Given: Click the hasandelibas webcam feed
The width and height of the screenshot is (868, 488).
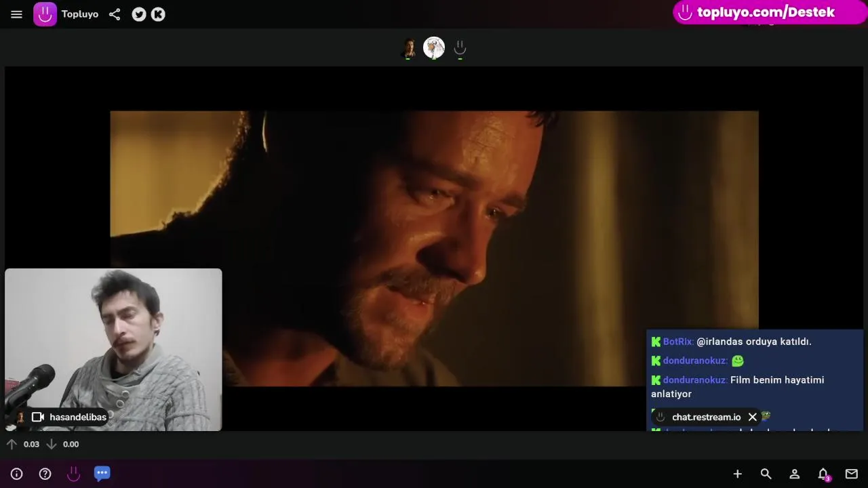Looking at the screenshot, I should tap(113, 350).
